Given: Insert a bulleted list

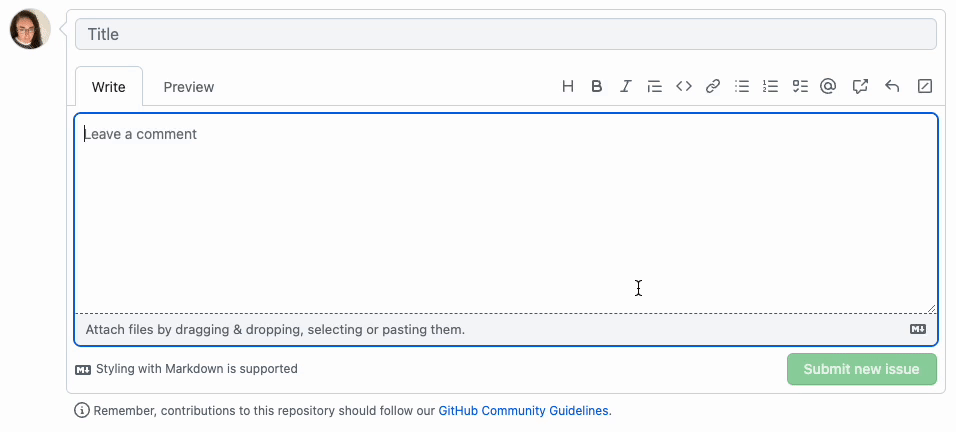Looking at the screenshot, I should click(x=742, y=87).
